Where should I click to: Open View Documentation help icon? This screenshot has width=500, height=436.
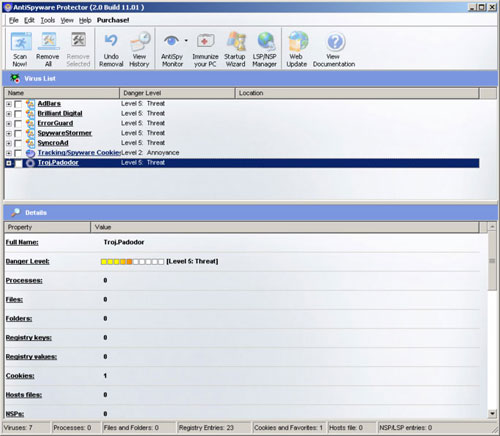click(335, 42)
